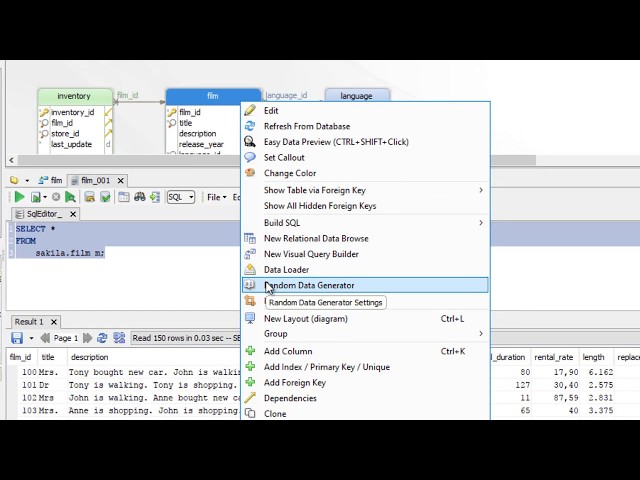640x480 pixels.
Task: Open the save results dropdown arrow
Action: click(31, 338)
